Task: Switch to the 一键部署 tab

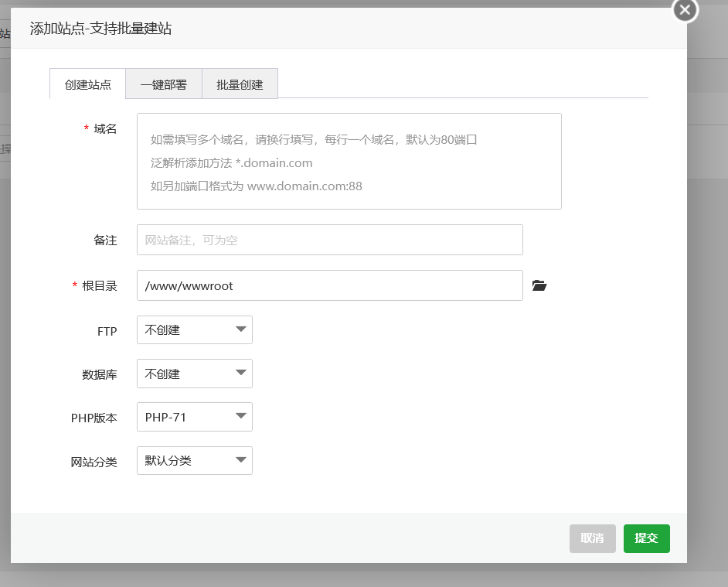Action: [x=163, y=85]
